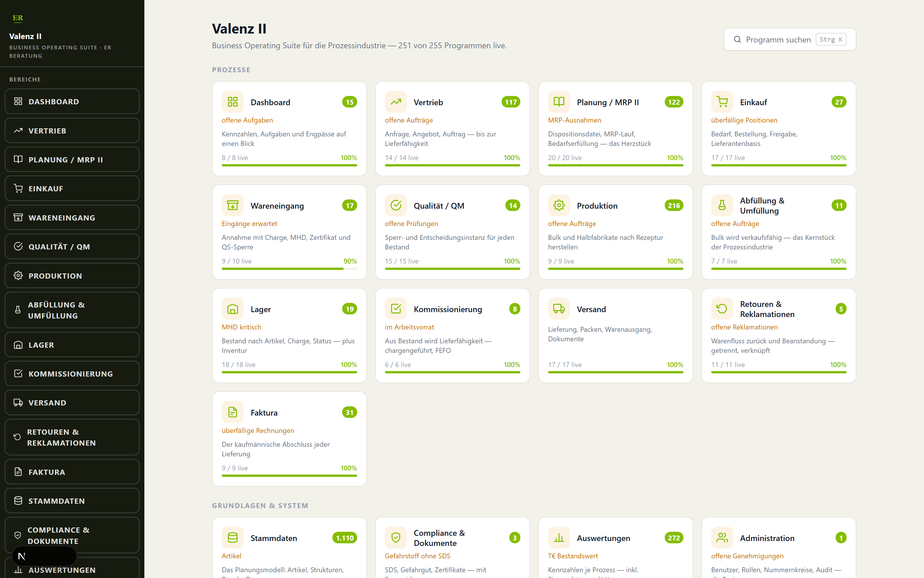Click the Versand truck icon in the sidebar
This screenshot has width=924, height=578.
18,403
